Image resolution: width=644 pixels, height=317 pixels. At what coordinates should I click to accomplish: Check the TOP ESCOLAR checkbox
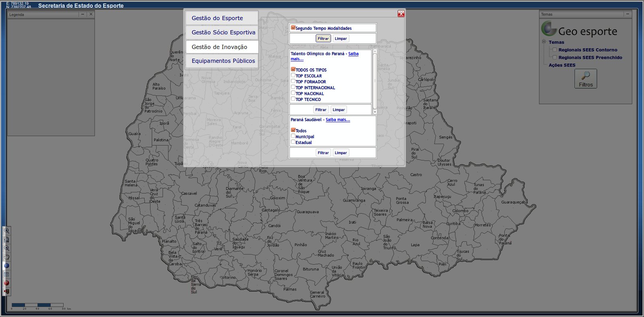click(x=293, y=75)
